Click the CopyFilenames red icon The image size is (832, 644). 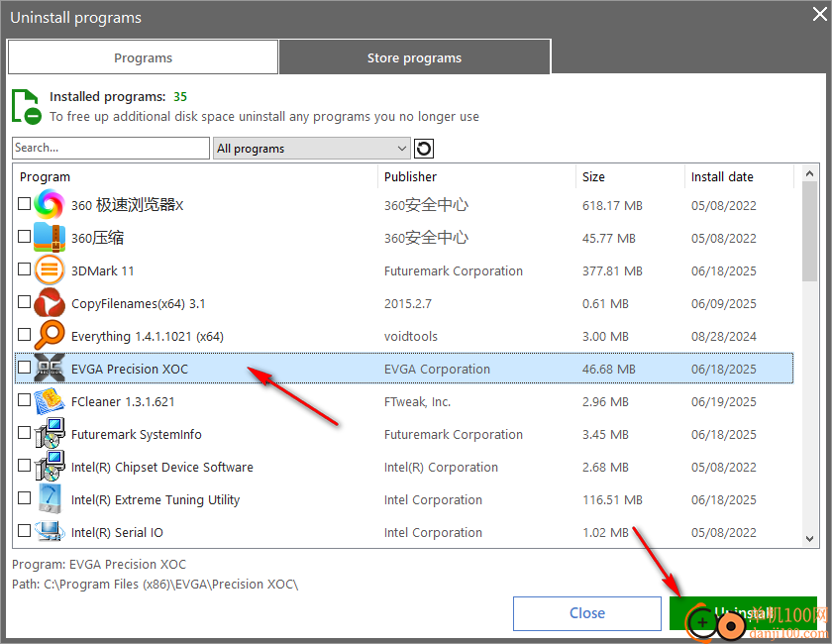click(x=50, y=303)
